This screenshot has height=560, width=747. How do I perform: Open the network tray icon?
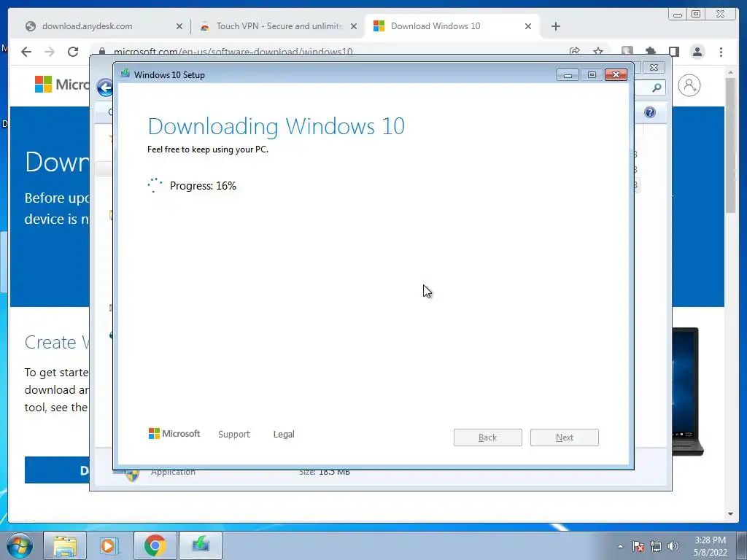(x=656, y=546)
